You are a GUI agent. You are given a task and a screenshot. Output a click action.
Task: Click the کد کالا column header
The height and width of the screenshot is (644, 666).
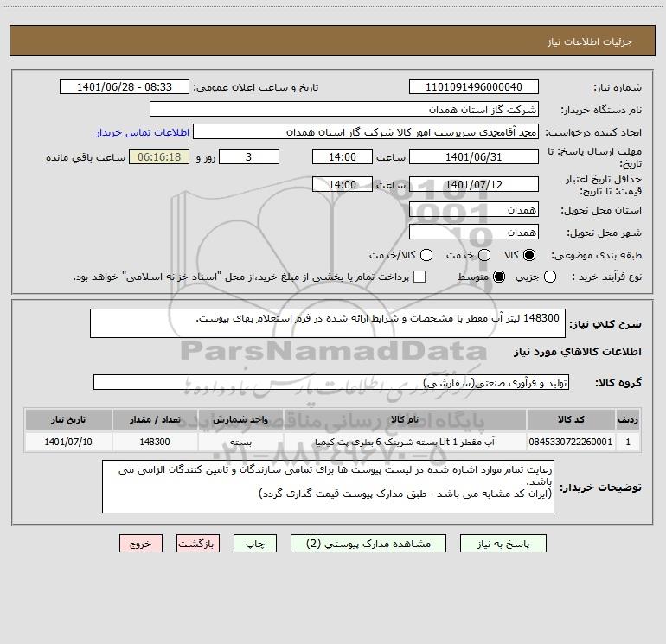click(571, 419)
